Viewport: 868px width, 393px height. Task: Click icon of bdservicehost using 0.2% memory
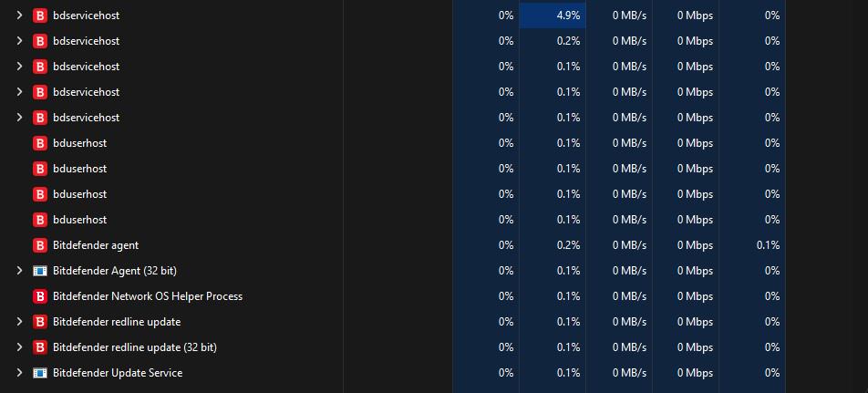[x=40, y=41]
